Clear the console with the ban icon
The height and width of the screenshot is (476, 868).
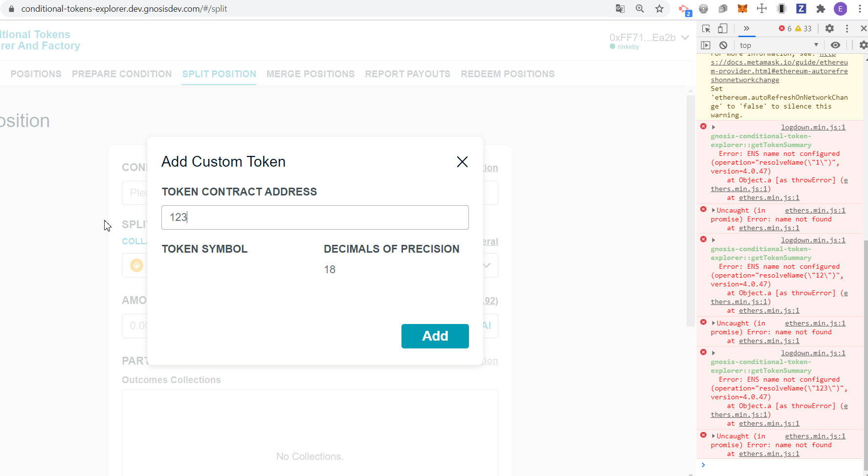tap(723, 45)
